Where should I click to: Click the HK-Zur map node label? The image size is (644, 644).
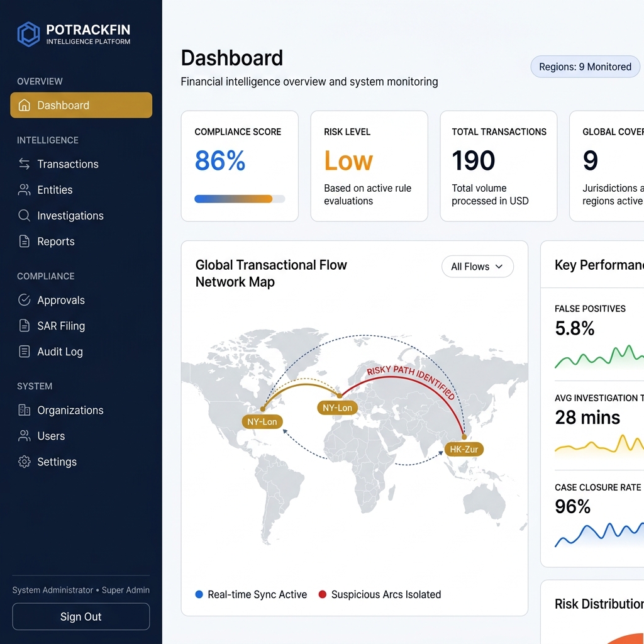pyautogui.click(x=464, y=449)
